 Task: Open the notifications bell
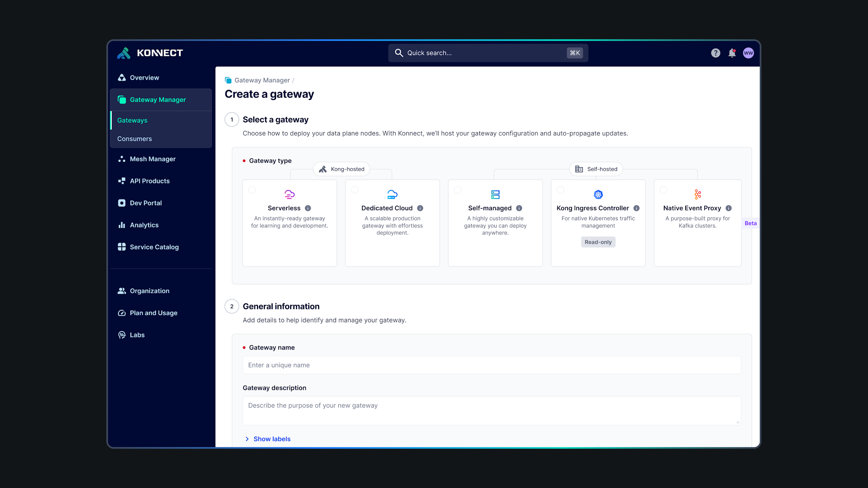click(x=732, y=53)
